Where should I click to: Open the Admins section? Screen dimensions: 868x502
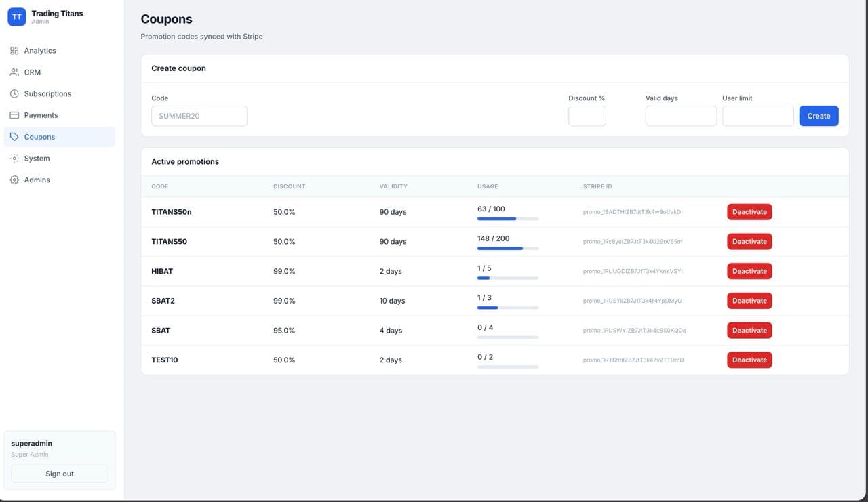tap(60, 180)
